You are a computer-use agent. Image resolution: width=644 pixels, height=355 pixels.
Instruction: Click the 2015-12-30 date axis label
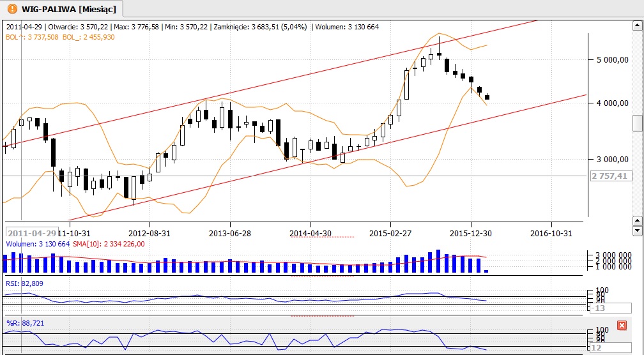pyautogui.click(x=471, y=233)
